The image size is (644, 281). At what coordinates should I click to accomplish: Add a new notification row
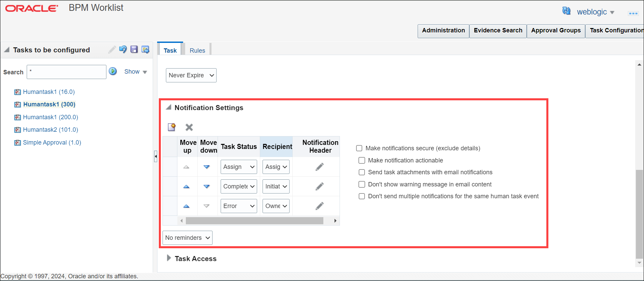coord(172,127)
